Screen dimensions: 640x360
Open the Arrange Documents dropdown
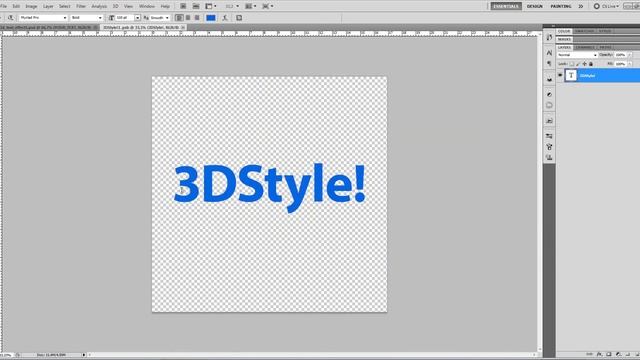click(x=251, y=6)
